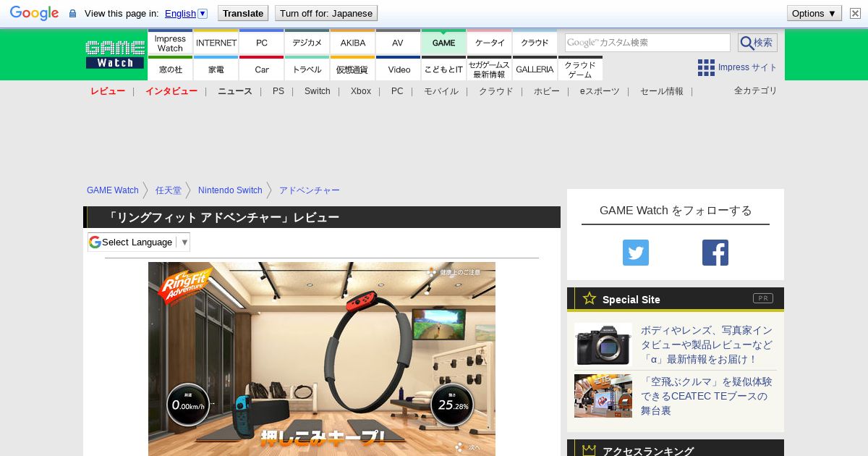The height and width of the screenshot is (456, 868).
Task: Open the Impress サイト link
Action: [747, 67]
